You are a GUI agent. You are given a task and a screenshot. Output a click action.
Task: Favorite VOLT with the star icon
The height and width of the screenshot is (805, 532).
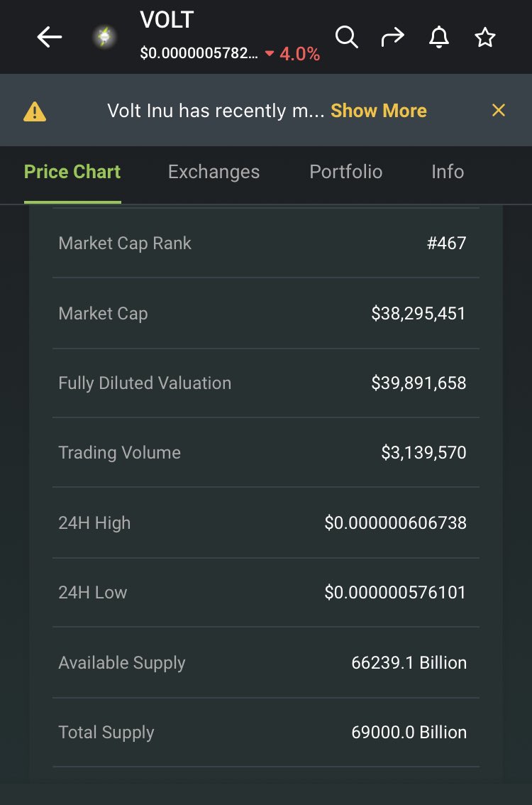[x=484, y=38]
